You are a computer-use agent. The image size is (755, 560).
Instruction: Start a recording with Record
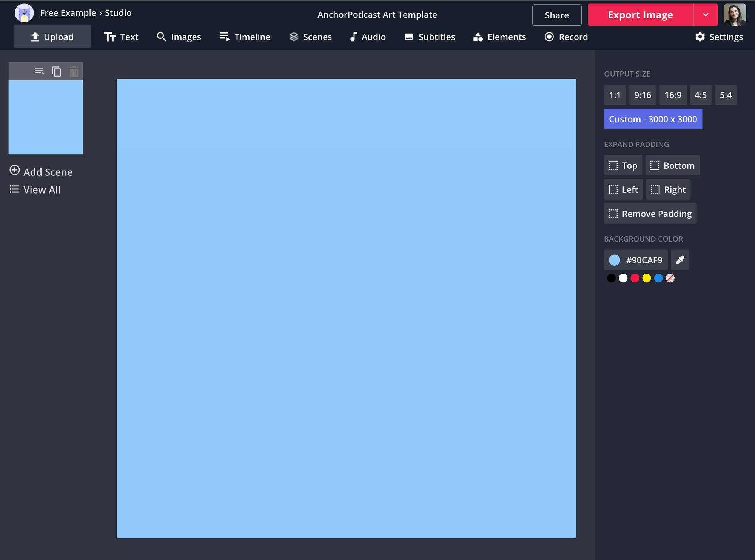[x=566, y=37]
